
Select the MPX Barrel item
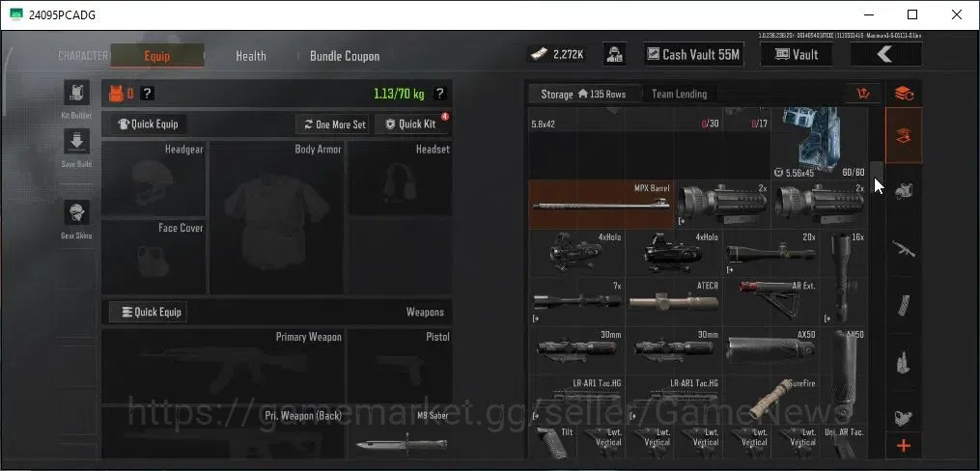tap(601, 205)
